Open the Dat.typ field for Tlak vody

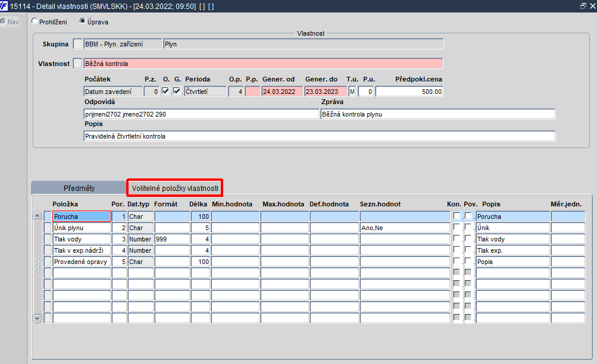pyautogui.click(x=140, y=239)
